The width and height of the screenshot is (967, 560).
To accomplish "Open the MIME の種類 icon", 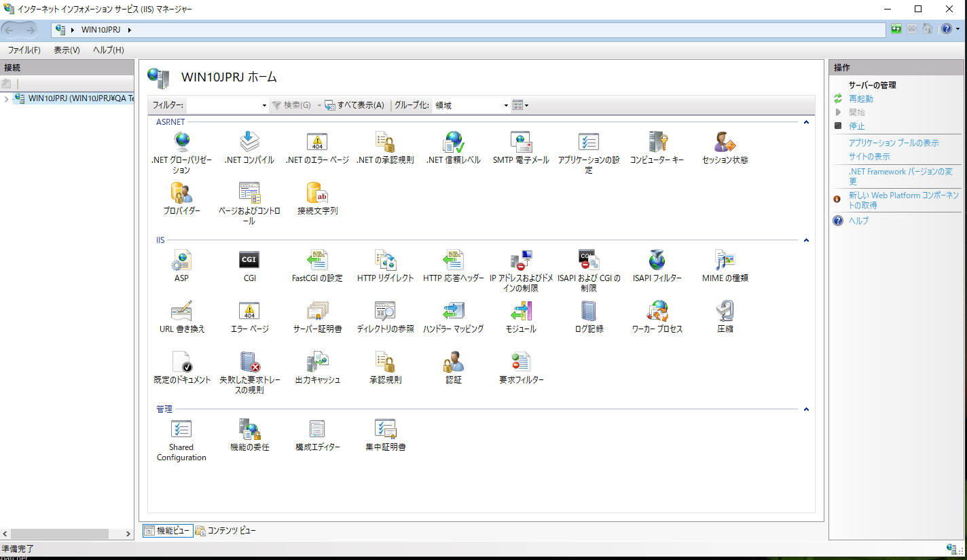I will [x=725, y=261].
